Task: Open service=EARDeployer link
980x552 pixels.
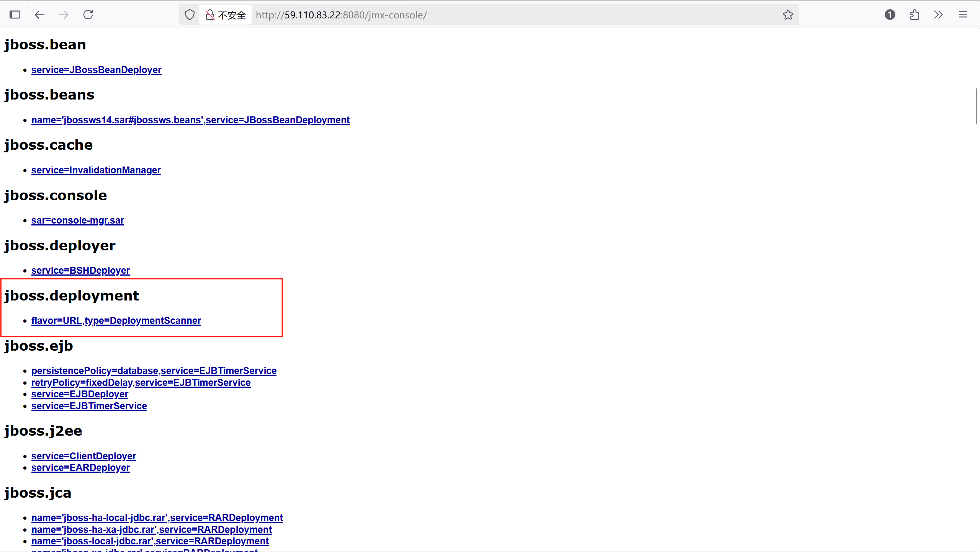Action: 80,468
